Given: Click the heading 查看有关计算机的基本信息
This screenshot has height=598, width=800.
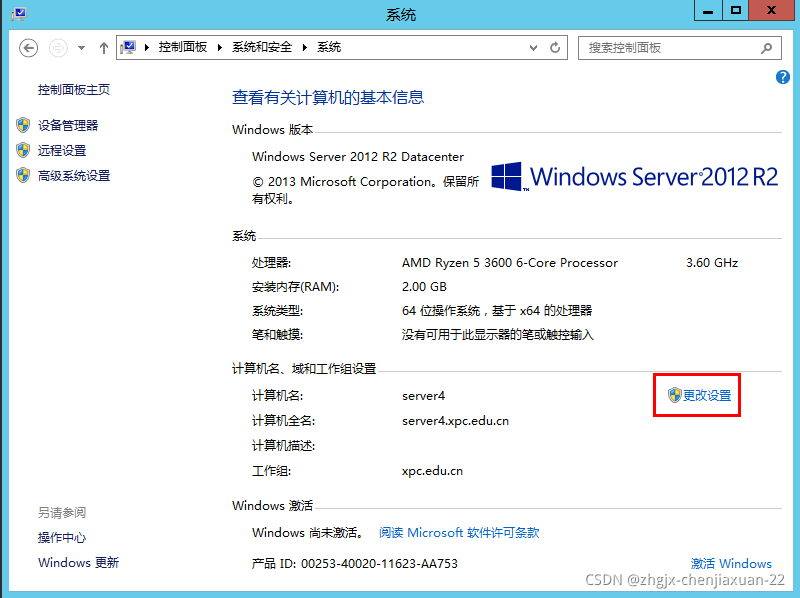Looking at the screenshot, I should coord(328,97).
